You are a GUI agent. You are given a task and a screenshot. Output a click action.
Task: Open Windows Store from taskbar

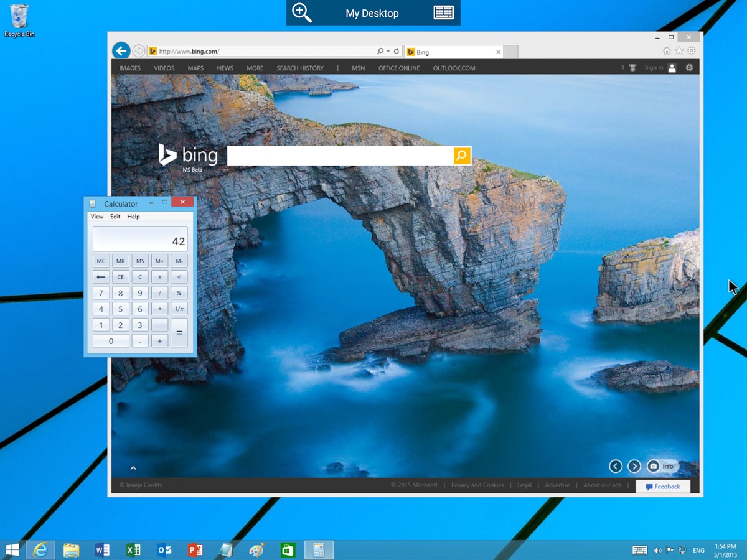(x=288, y=550)
